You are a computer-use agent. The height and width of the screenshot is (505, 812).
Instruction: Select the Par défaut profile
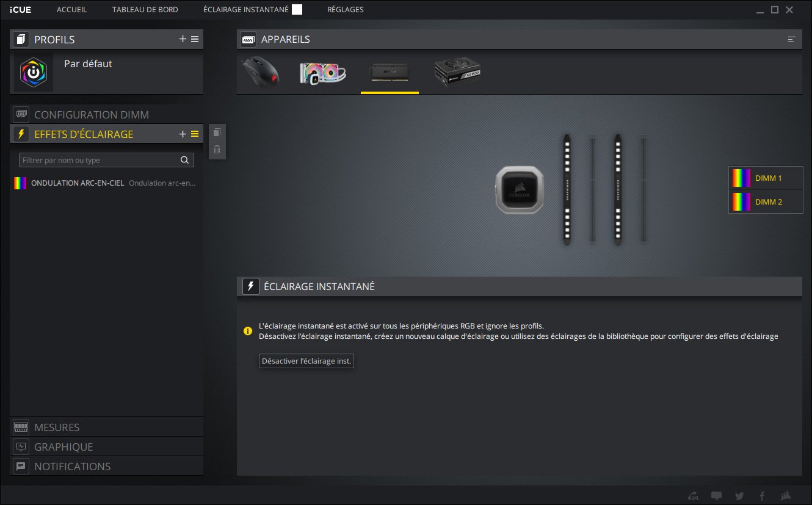(x=107, y=71)
